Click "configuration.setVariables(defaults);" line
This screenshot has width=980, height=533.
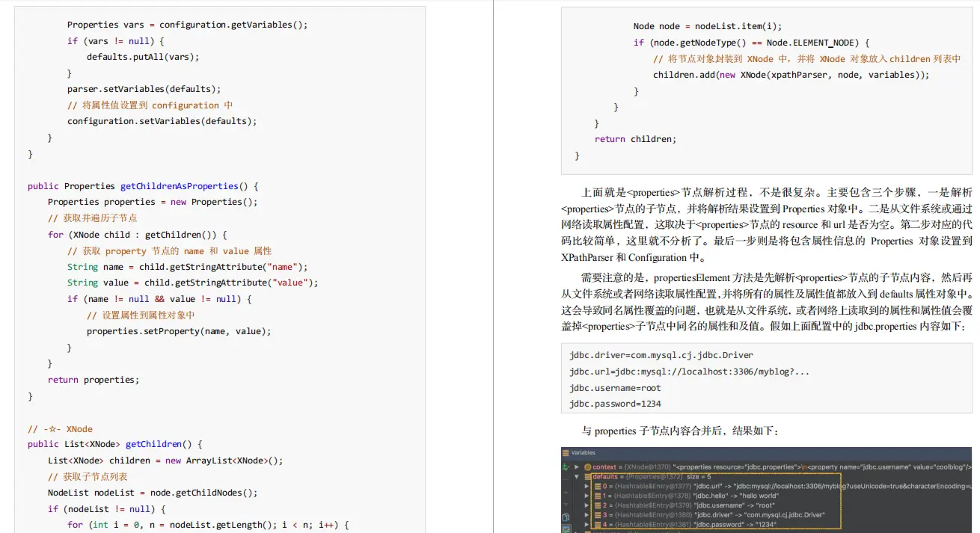pos(162,121)
